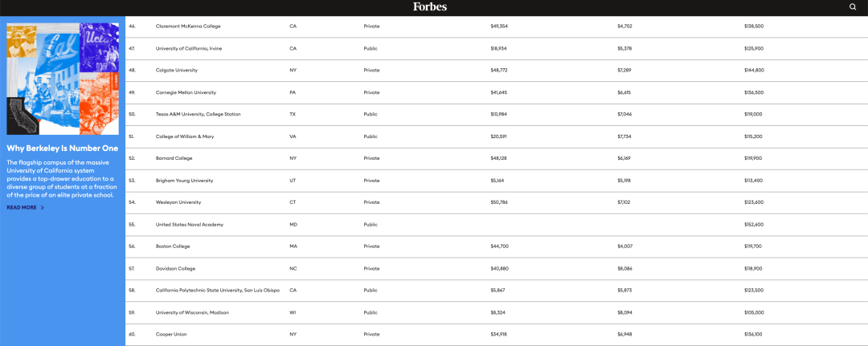The image size is (868, 346).
Task: Click the chevron next to READ MORE
Action: coord(43,208)
